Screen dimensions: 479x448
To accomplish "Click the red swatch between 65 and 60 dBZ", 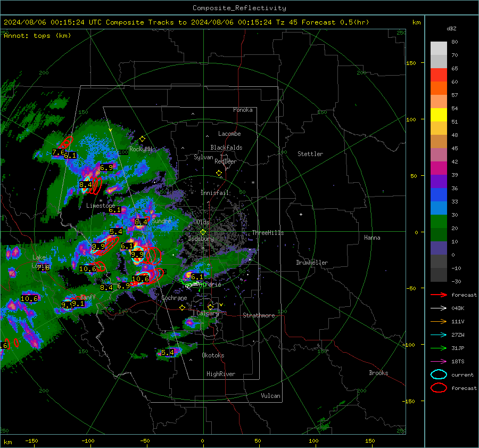I will coord(439,75).
